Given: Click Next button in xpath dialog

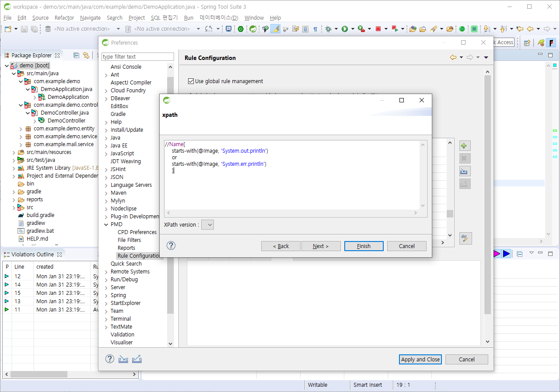Looking at the screenshot, I should point(321,246).
